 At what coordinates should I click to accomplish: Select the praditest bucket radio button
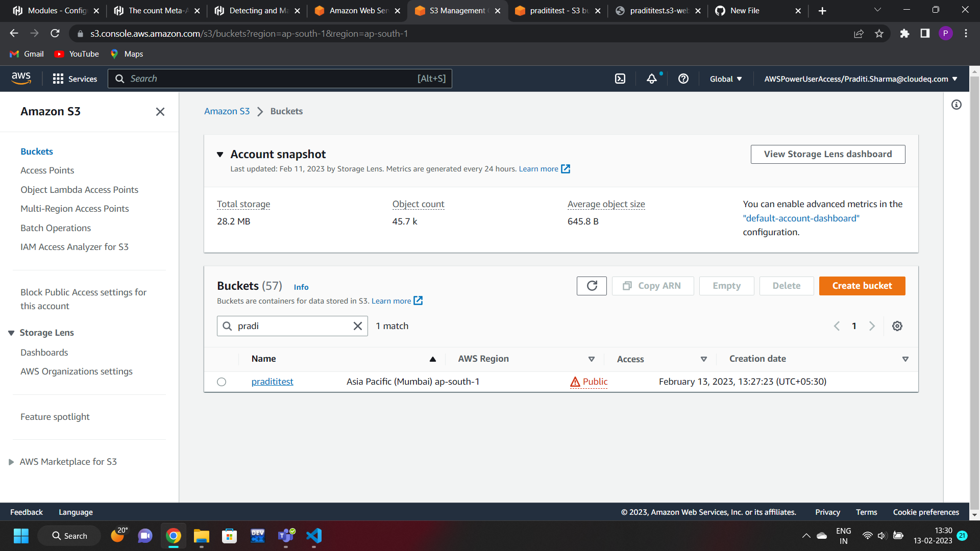pos(221,382)
